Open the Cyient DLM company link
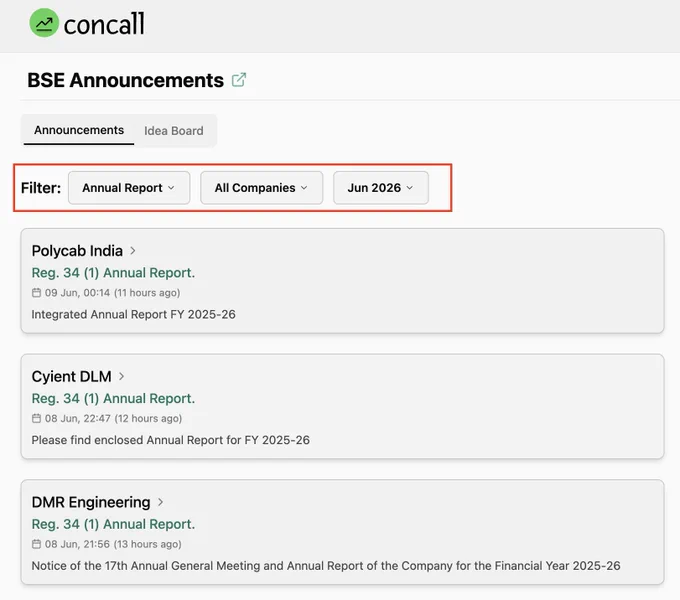This screenshot has width=680, height=600. coord(72,376)
